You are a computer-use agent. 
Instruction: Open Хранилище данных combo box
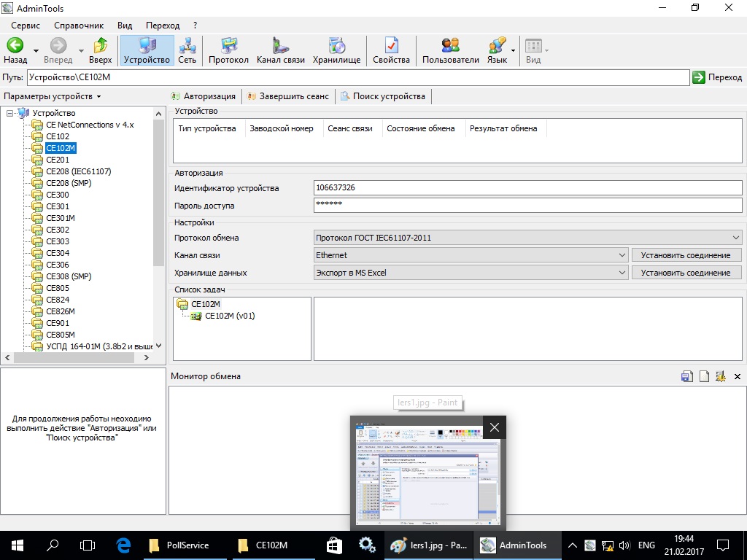(x=471, y=273)
